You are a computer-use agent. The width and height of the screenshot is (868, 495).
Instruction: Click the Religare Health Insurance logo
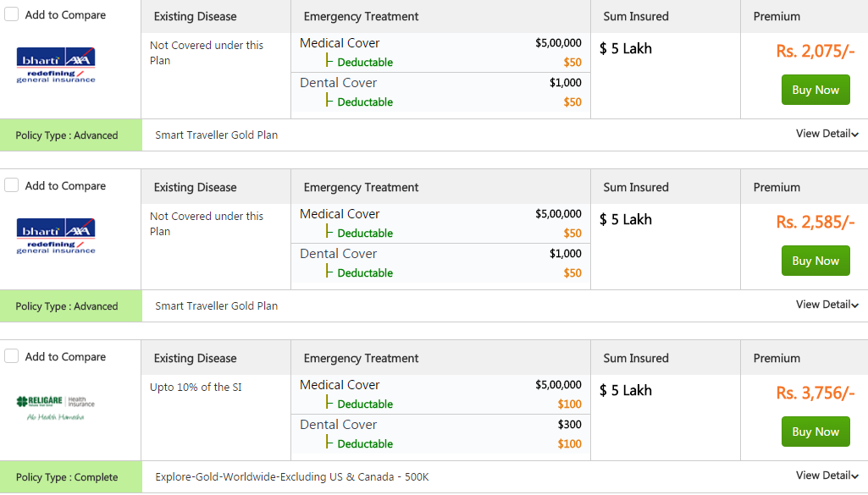point(55,408)
